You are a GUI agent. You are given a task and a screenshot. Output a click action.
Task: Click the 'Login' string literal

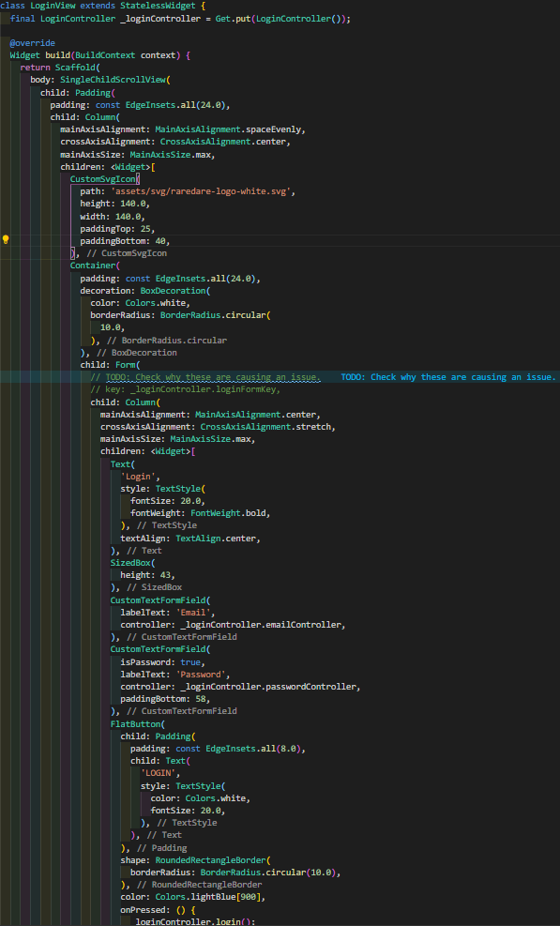tap(140, 476)
